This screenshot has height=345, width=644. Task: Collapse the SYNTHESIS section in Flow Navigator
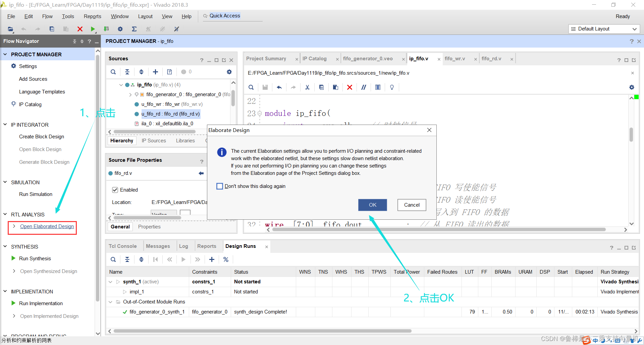5,247
